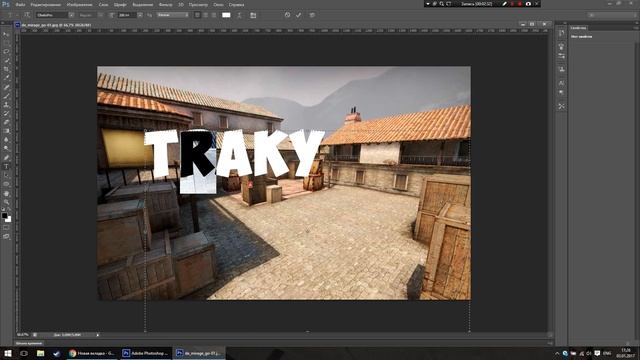Select the History Brush tool

pyautogui.click(x=6, y=113)
